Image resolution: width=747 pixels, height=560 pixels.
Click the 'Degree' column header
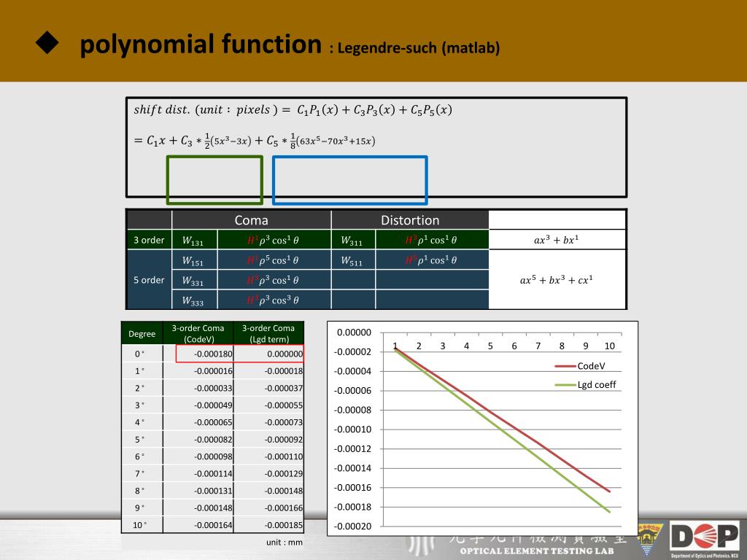(142, 334)
